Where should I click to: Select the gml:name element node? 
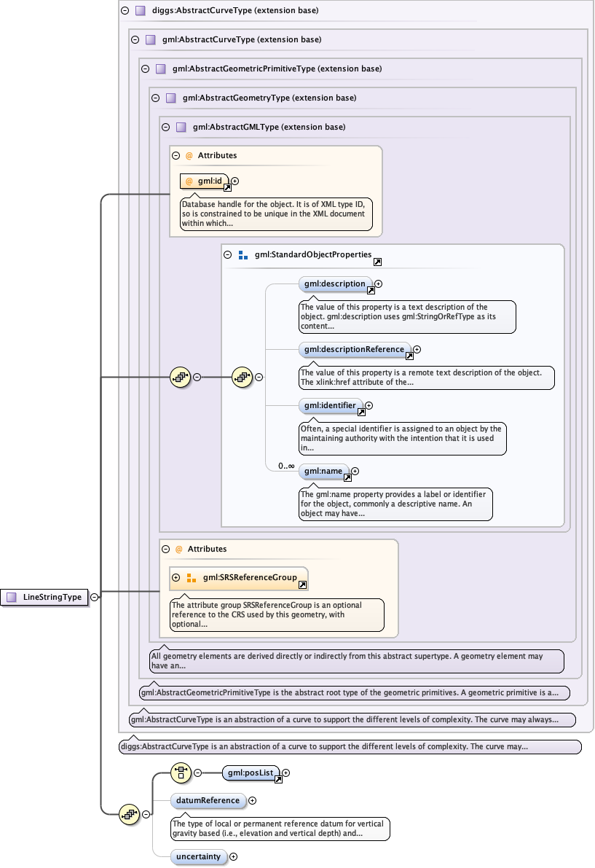pyautogui.click(x=323, y=471)
